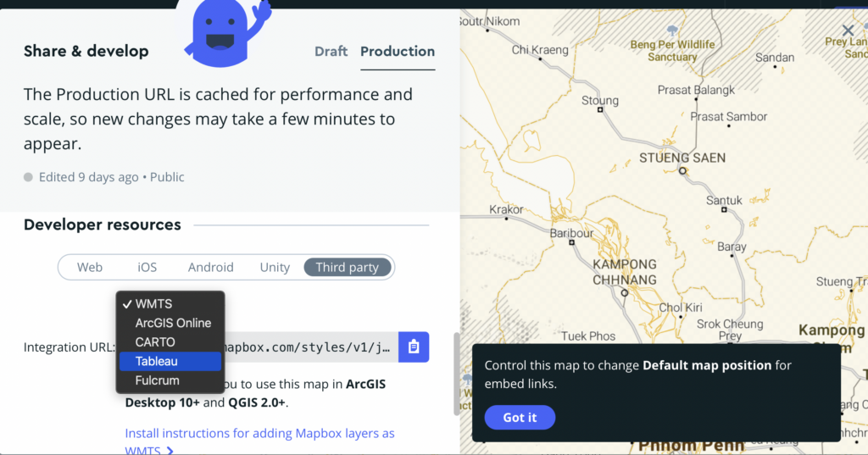
Task: Select the iOS developer resources option
Action: (x=147, y=268)
